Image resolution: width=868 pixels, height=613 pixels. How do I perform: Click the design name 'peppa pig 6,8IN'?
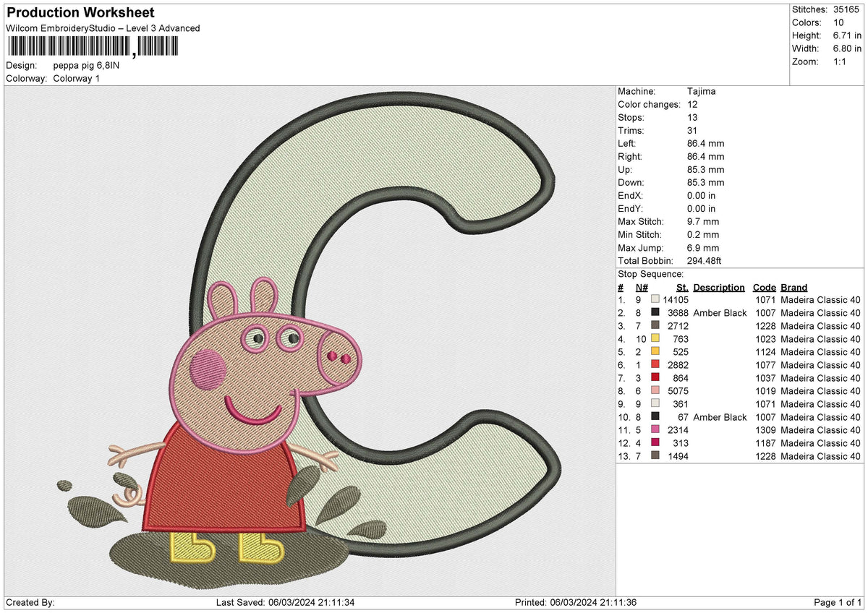87,65
